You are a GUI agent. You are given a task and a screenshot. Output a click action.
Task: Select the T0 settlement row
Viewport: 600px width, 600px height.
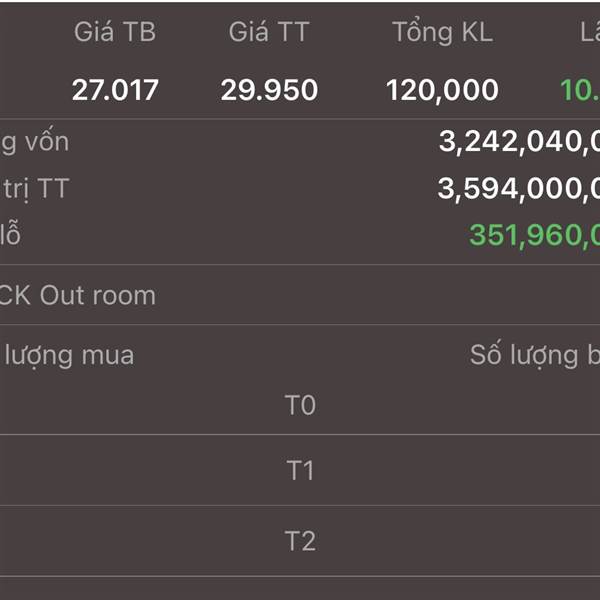coord(300,405)
